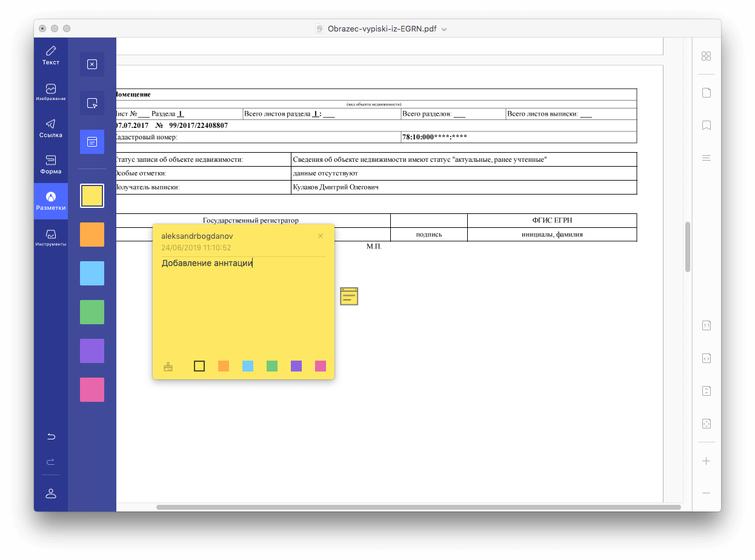This screenshot has height=560, width=755.
Task: Open the user account icon
Action: click(x=51, y=493)
